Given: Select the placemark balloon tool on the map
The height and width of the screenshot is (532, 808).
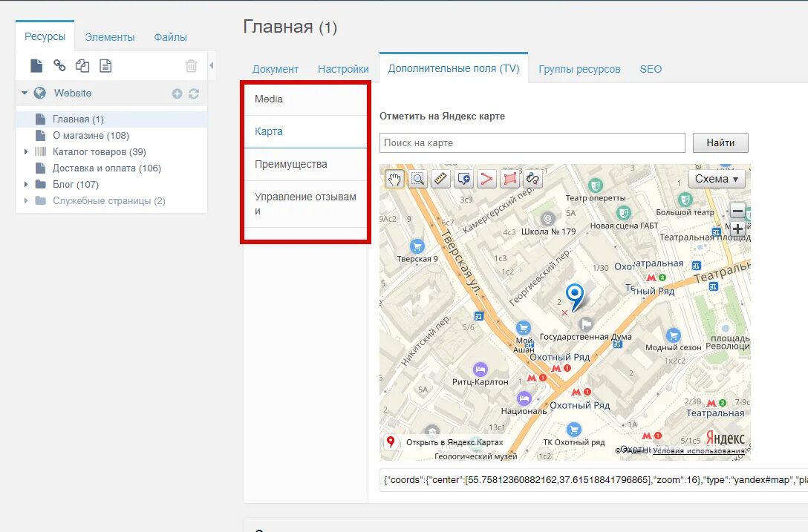Looking at the screenshot, I should click(464, 178).
